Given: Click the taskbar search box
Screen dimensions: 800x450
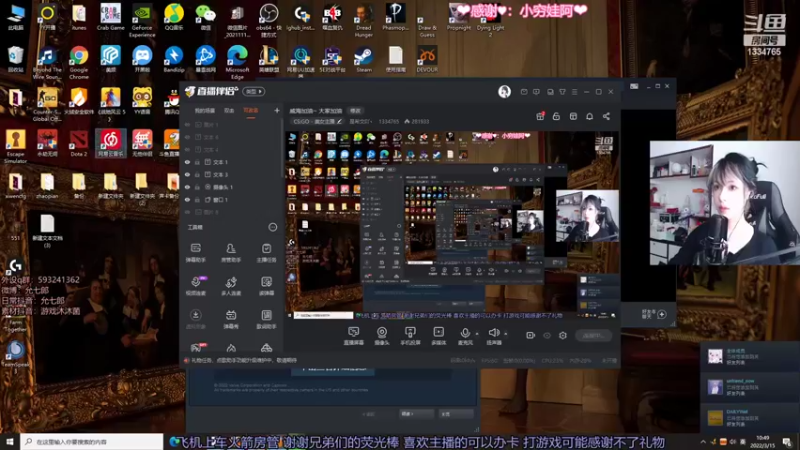Looking at the screenshot, I should coord(92,441).
